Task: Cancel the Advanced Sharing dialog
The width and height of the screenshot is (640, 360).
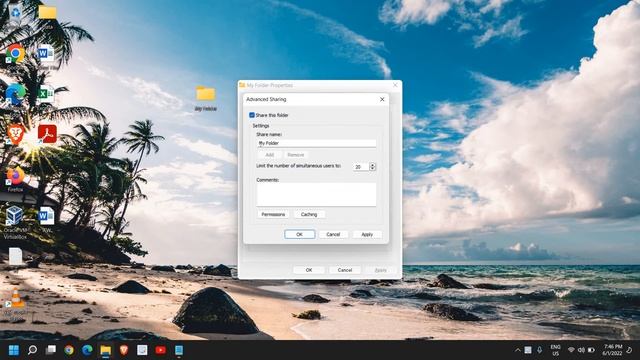Action: (333, 234)
